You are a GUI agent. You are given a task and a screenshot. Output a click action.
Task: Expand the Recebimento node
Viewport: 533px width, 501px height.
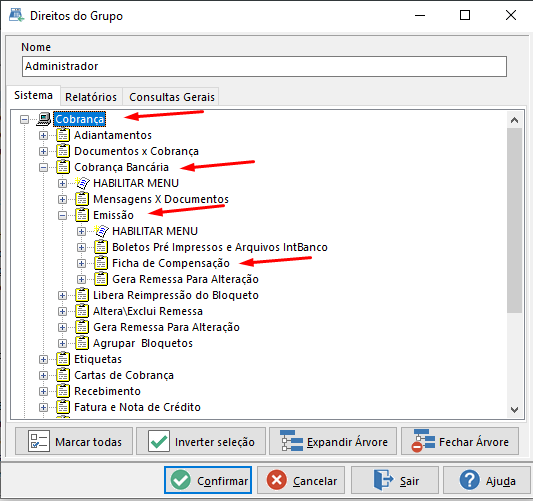[43, 391]
